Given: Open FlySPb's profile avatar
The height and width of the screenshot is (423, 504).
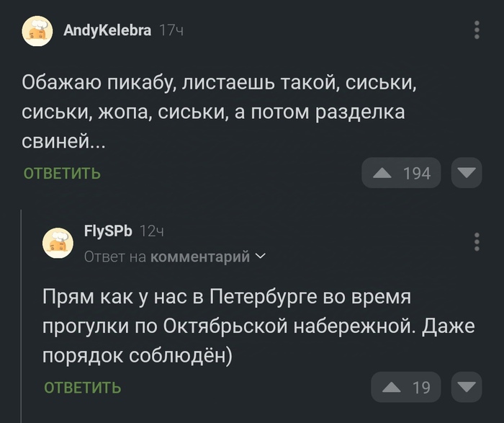Looking at the screenshot, I should tap(58, 242).
